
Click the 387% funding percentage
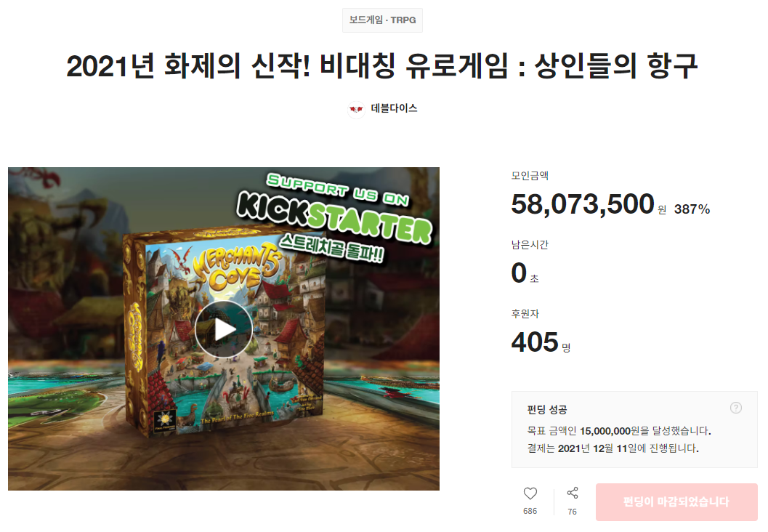point(692,209)
